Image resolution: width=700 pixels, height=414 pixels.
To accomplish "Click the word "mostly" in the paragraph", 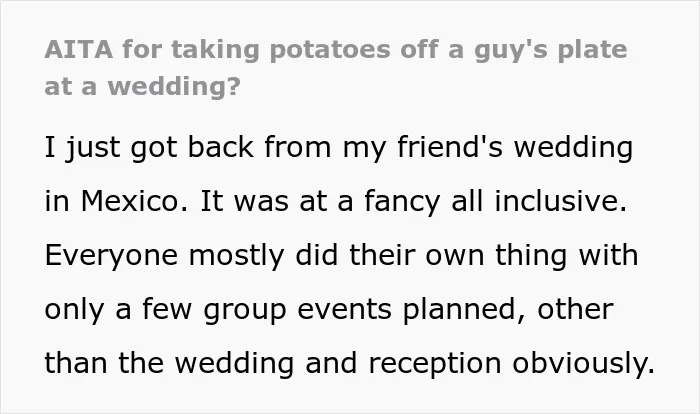I will (x=237, y=256).
